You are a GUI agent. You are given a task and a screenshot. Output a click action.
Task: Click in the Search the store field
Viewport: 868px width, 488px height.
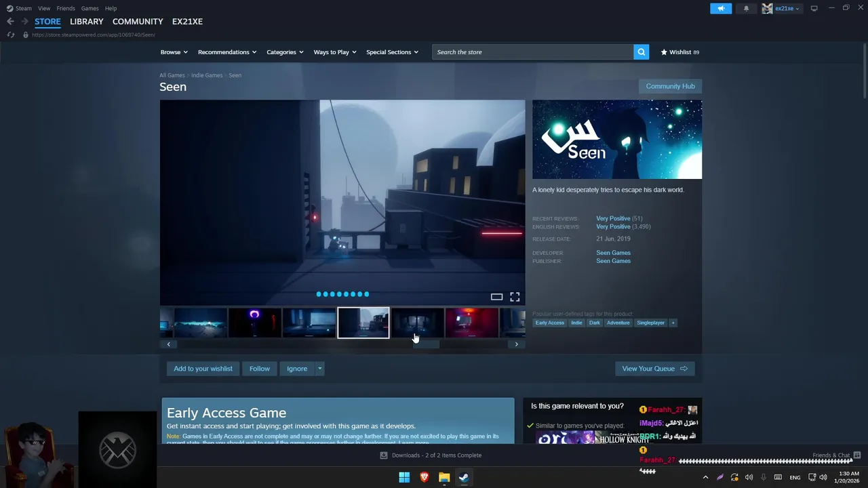[x=533, y=52]
